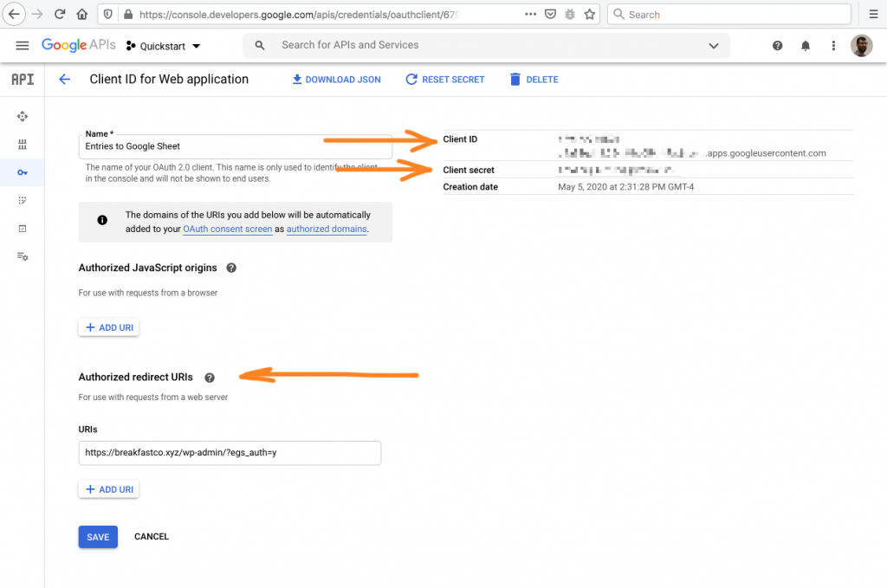
Task: Focus the browser address bar URL
Action: 298,15
